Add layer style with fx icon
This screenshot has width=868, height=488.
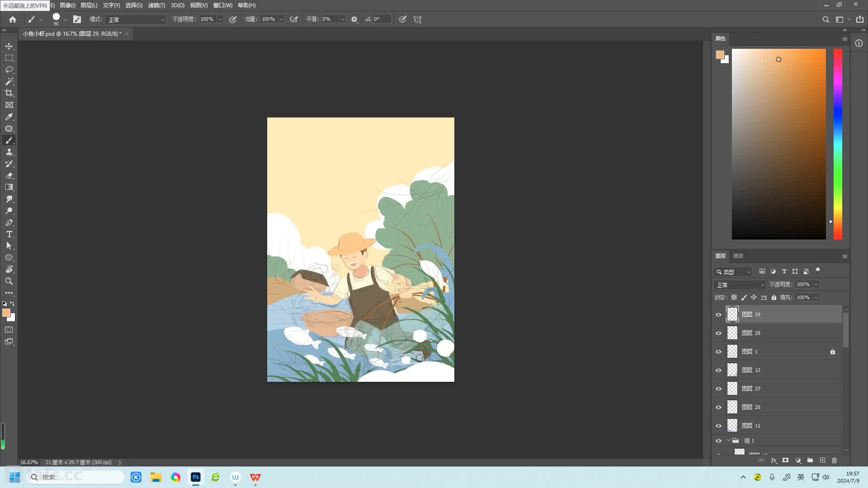[774, 460]
